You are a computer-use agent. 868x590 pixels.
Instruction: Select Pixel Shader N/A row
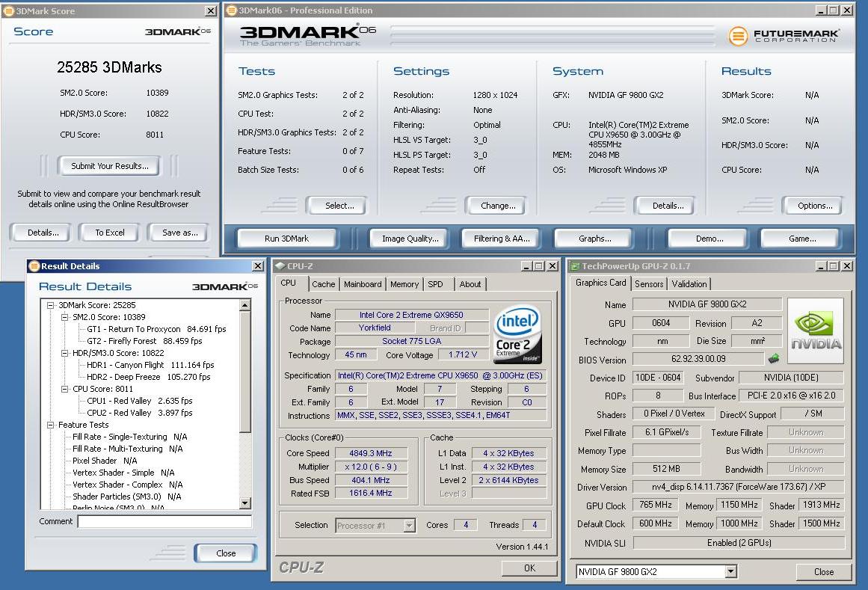point(105,461)
